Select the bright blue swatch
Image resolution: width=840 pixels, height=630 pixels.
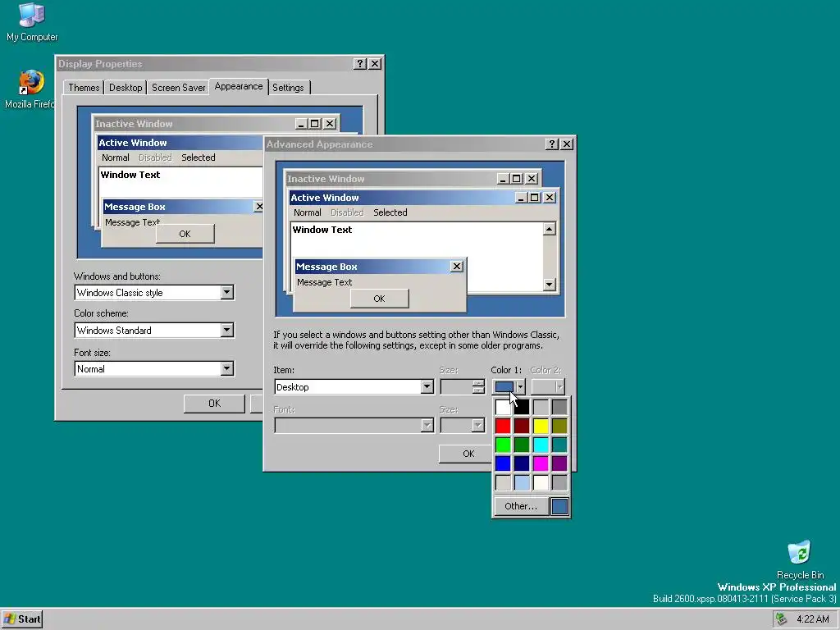pos(503,463)
